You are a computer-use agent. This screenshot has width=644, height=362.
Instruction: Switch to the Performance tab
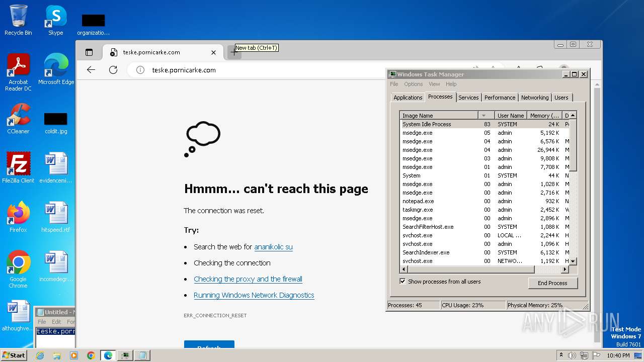coord(500,98)
